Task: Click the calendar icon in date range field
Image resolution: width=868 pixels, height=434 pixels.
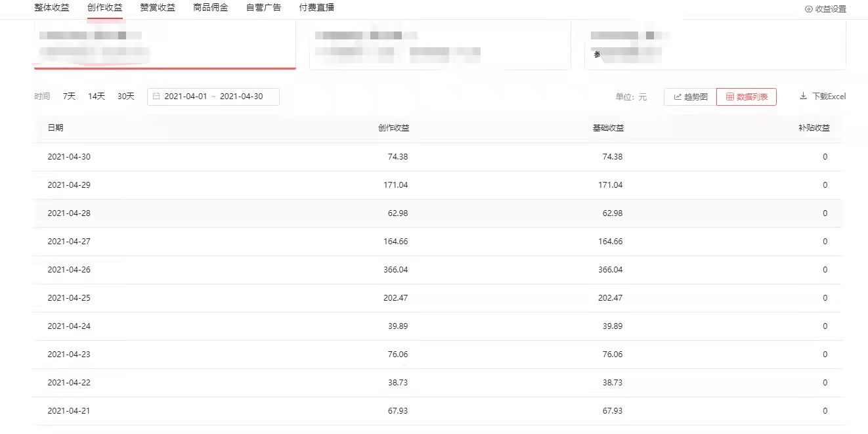Action: (156, 97)
